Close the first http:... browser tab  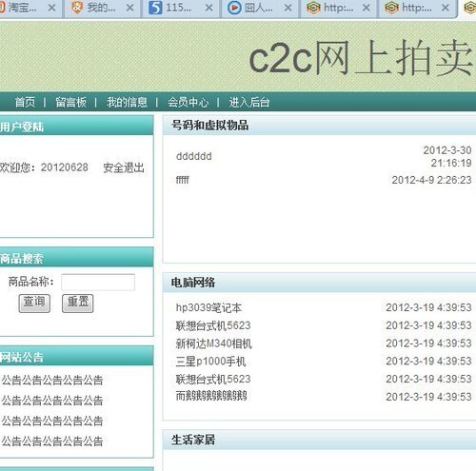pyautogui.click(x=367, y=8)
